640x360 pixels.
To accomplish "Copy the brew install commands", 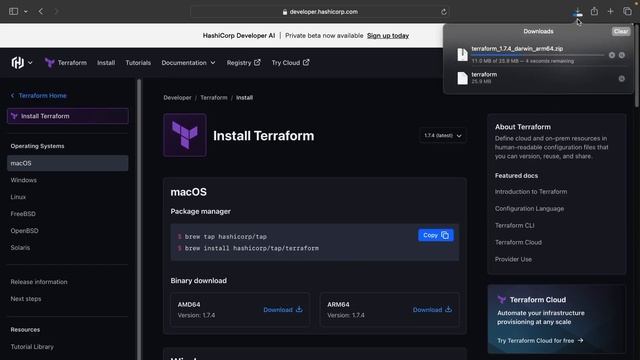I will tap(436, 235).
